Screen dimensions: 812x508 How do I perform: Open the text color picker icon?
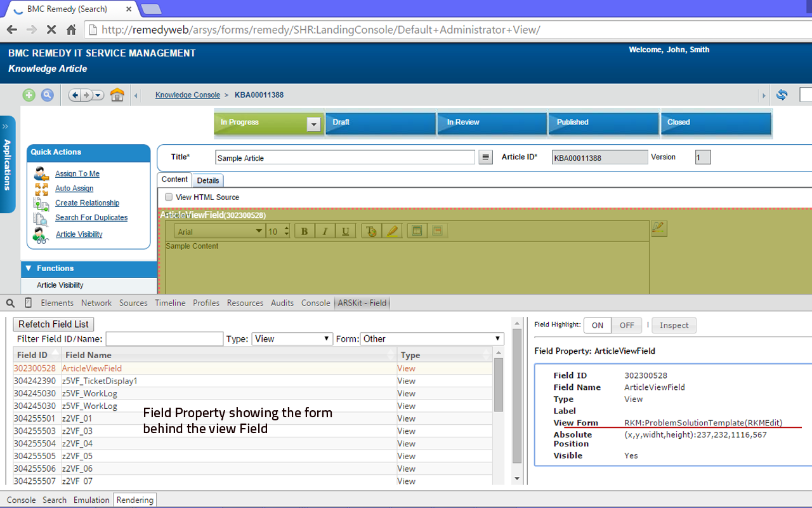click(370, 231)
